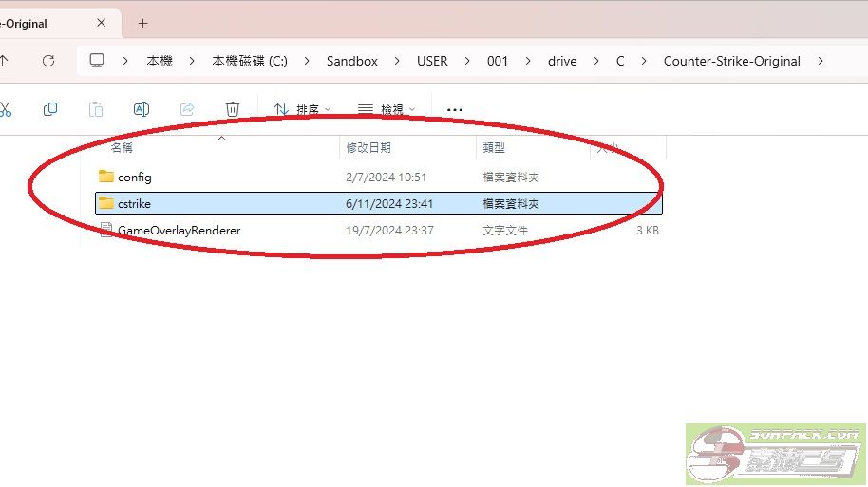The width and height of the screenshot is (868, 487).
Task: Open the 檢視 view dropdown
Action: point(386,109)
